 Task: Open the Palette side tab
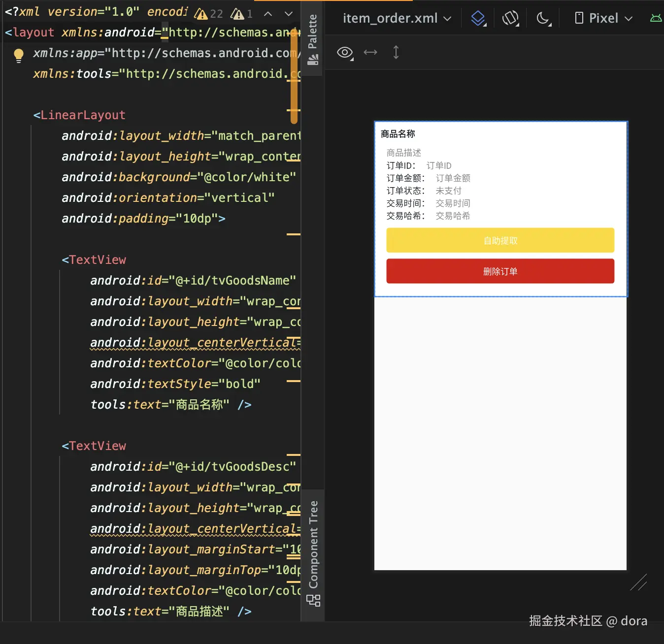coord(313,39)
